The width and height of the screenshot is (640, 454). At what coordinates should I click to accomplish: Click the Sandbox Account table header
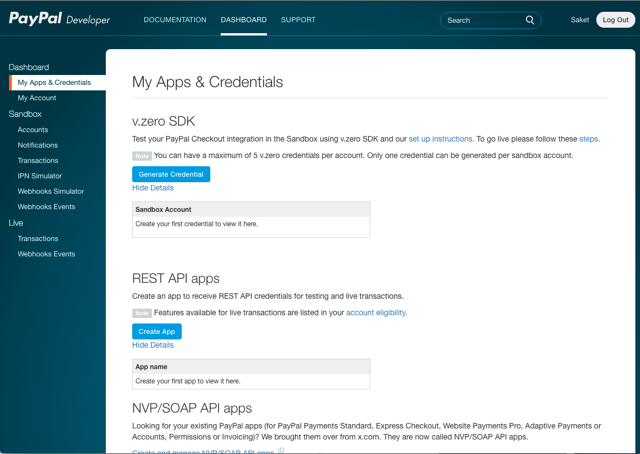[251, 209]
